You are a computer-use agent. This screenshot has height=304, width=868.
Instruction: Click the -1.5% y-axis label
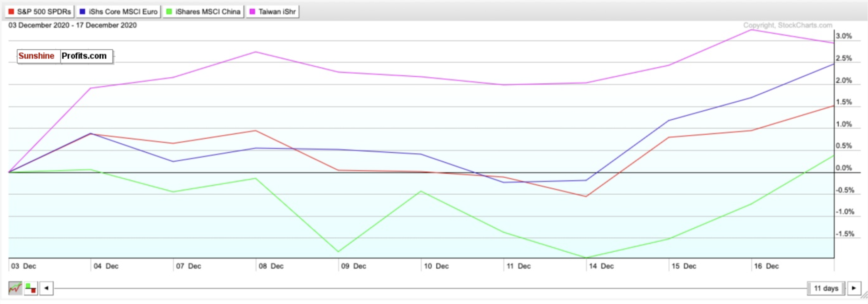click(845, 234)
